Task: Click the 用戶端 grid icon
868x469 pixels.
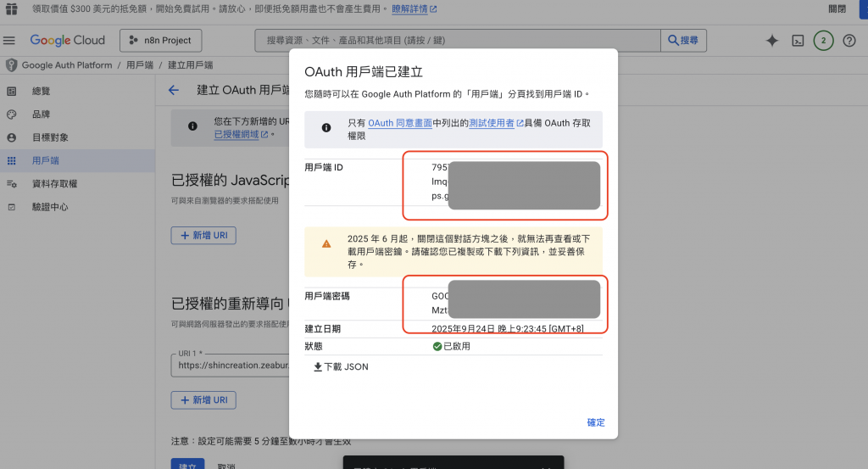Action: pos(12,160)
